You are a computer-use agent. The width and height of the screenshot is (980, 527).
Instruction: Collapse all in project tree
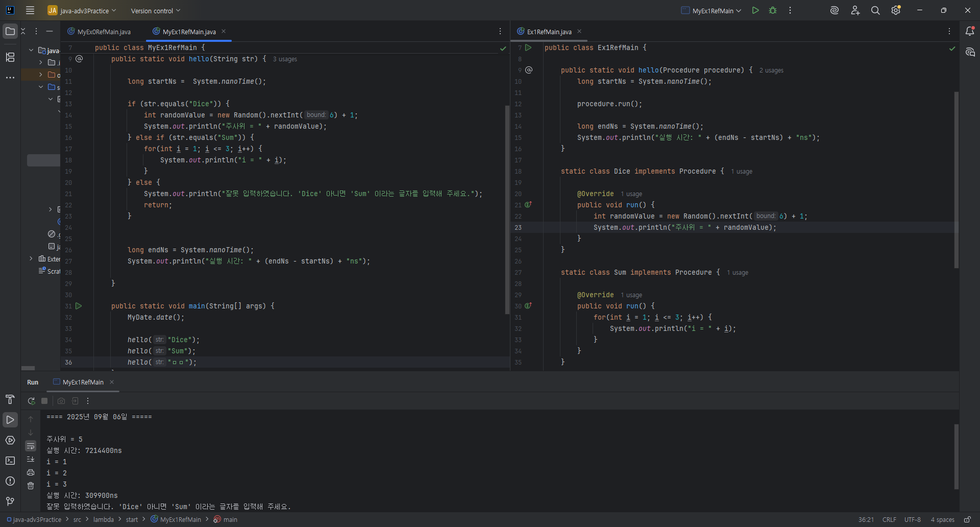pyautogui.click(x=23, y=31)
